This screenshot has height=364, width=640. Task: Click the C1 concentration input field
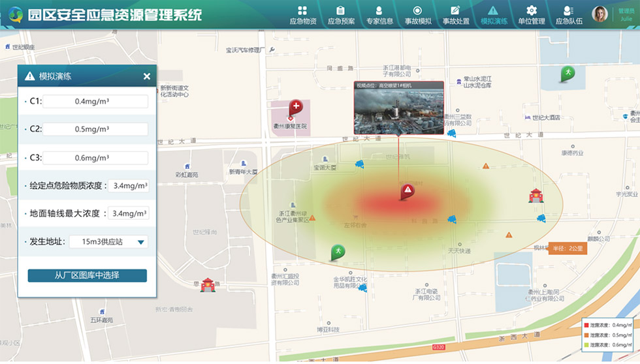[x=95, y=102]
